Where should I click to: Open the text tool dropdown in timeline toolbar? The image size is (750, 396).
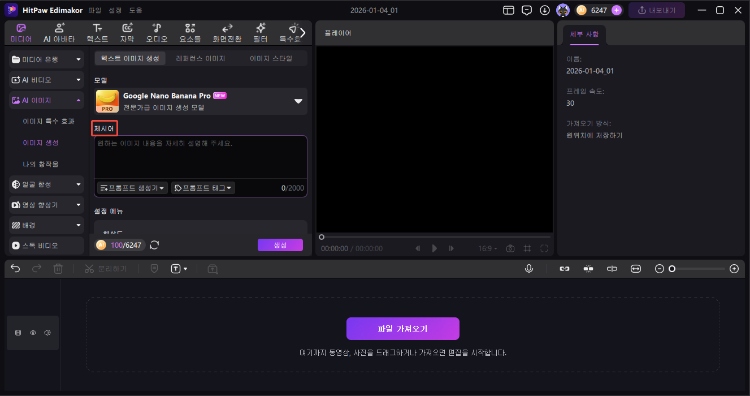179,269
